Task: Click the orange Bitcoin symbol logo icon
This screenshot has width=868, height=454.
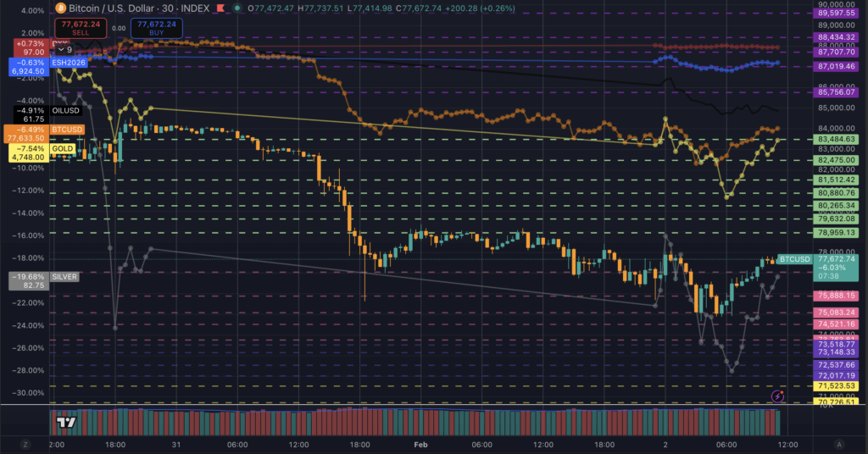Action: click(x=59, y=7)
